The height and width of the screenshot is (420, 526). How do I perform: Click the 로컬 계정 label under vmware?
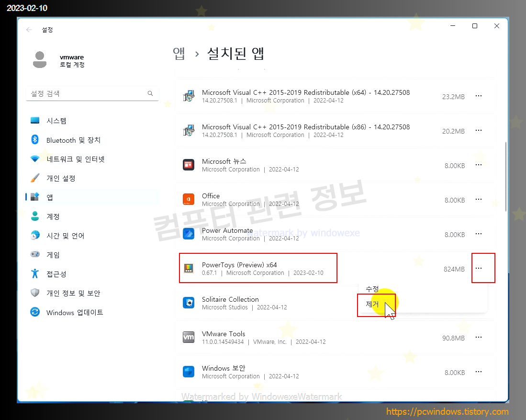[x=72, y=65]
